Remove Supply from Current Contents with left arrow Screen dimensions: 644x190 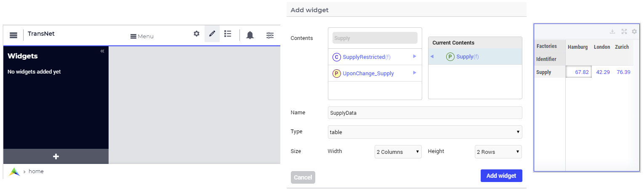pos(432,56)
